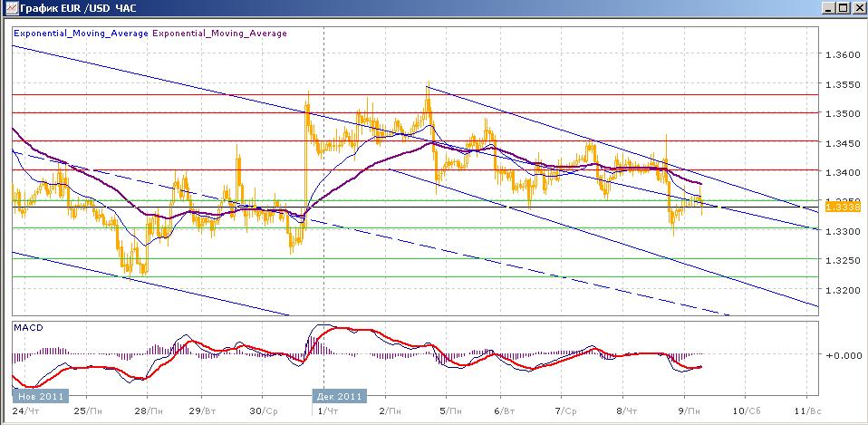The width and height of the screenshot is (868, 425).
Task: Select the blue Exponential_Moving_Average legend label
Action: (x=80, y=34)
